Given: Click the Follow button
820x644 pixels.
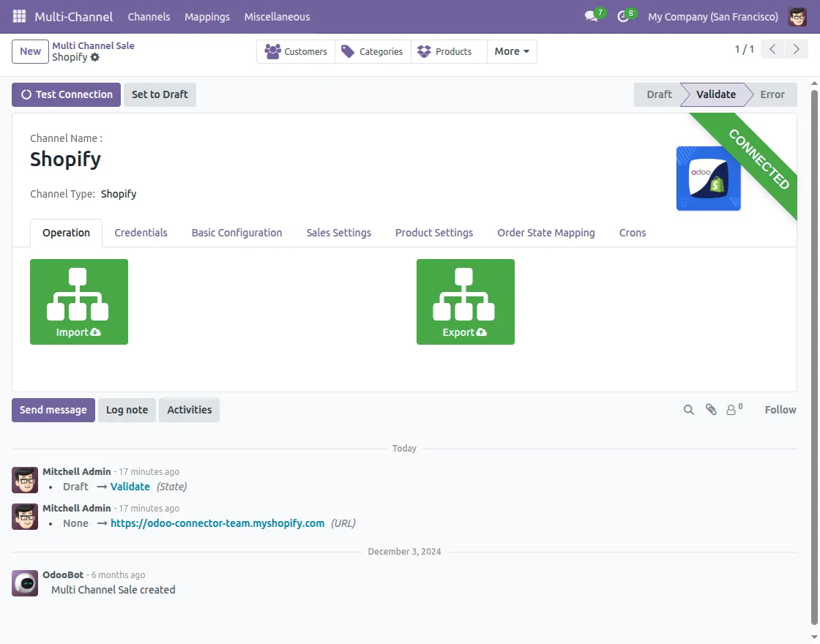Looking at the screenshot, I should pos(780,410).
